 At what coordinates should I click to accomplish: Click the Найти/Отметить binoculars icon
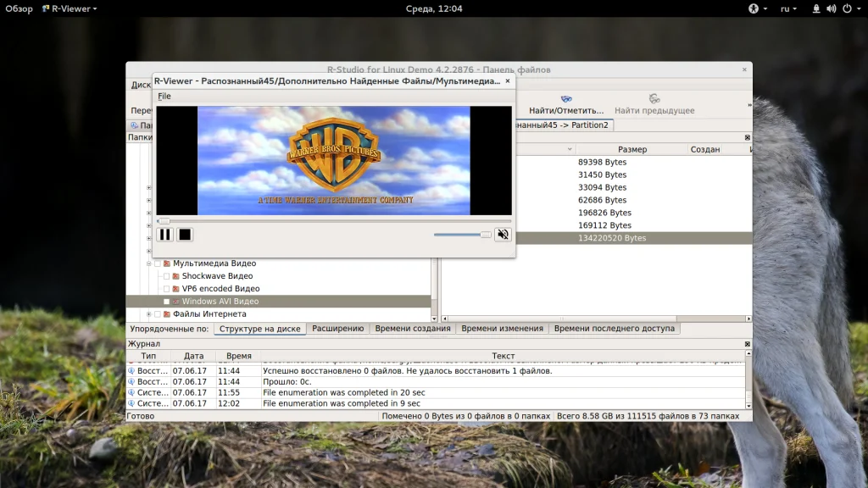(x=566, y=99)
